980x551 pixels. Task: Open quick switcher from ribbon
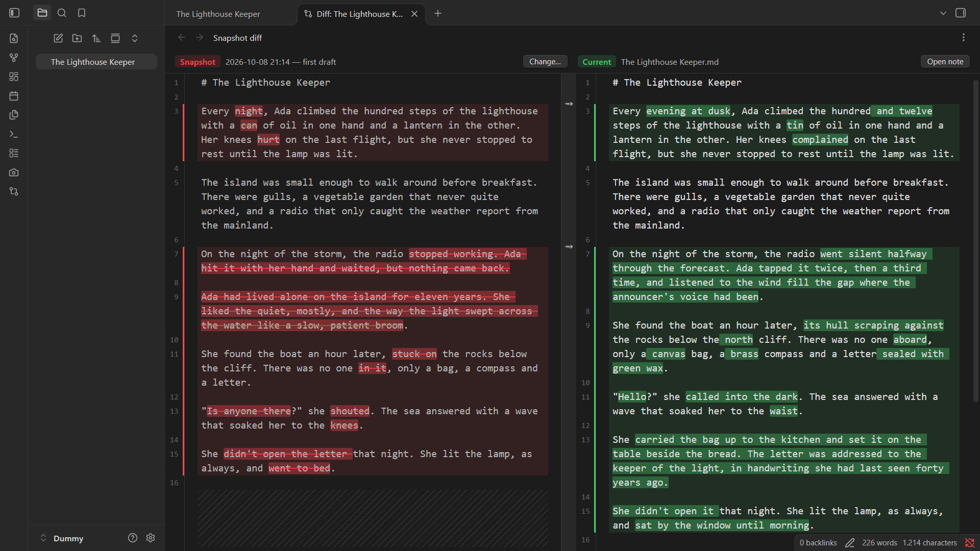14,38
